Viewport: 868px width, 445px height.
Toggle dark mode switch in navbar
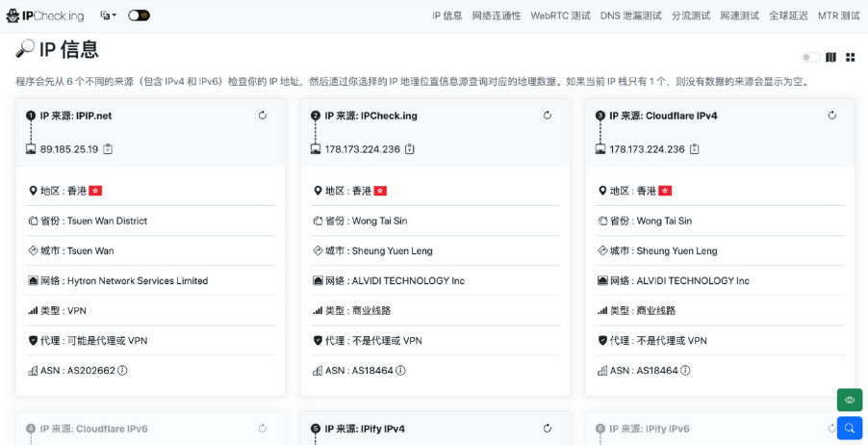[x=139, y=15]
